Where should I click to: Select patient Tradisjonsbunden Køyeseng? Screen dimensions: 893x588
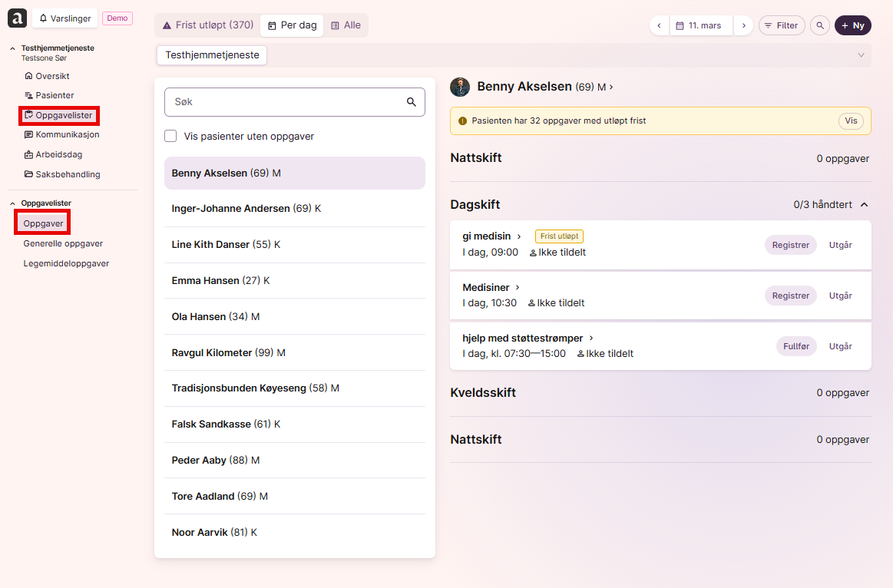click(294, 388)
